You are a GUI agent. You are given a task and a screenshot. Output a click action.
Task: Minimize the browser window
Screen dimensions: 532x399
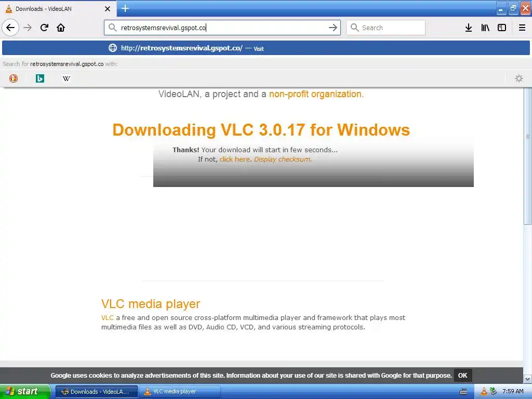(x=500, y=8)
